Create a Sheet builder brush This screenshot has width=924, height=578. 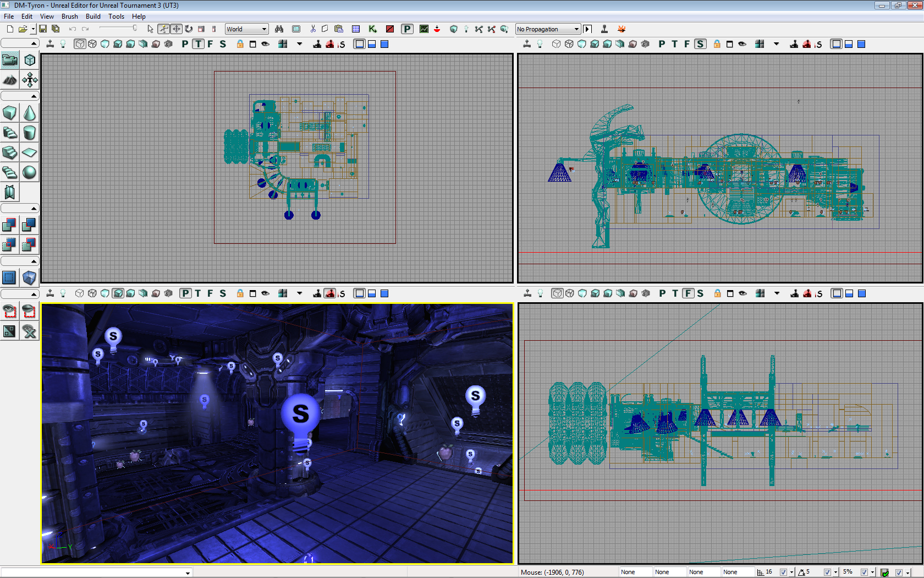point(30,152)
